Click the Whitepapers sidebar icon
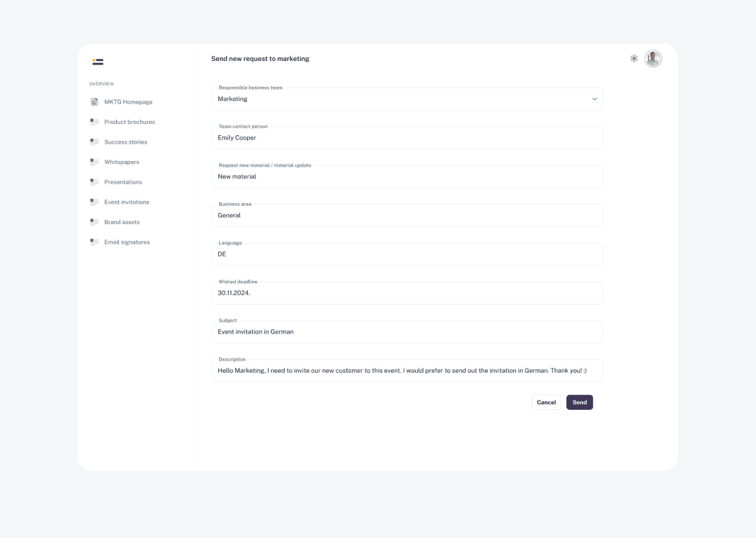The image size is (756, 538). click(94, 162)
